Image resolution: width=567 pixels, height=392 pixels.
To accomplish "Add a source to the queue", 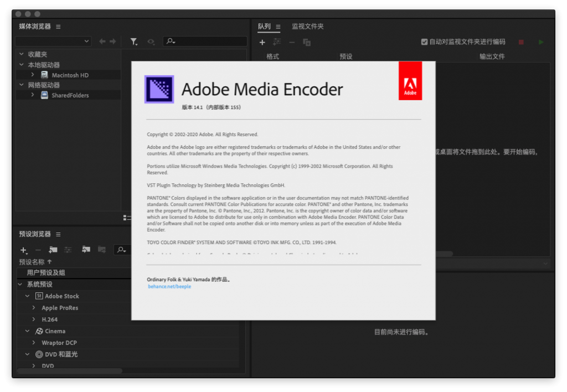I will click(262, 42).
